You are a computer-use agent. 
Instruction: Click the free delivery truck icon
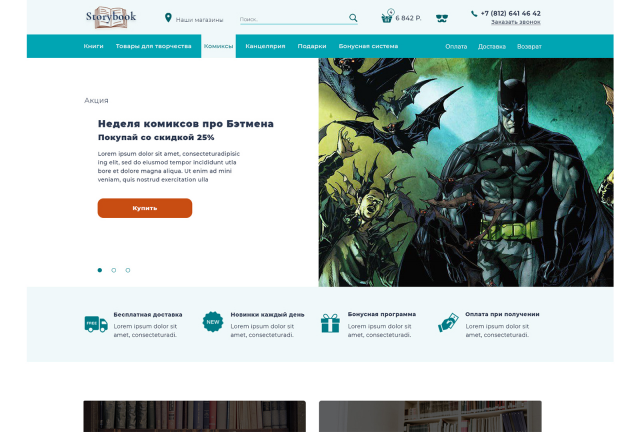pyautogui.click(x=96, y=324)
